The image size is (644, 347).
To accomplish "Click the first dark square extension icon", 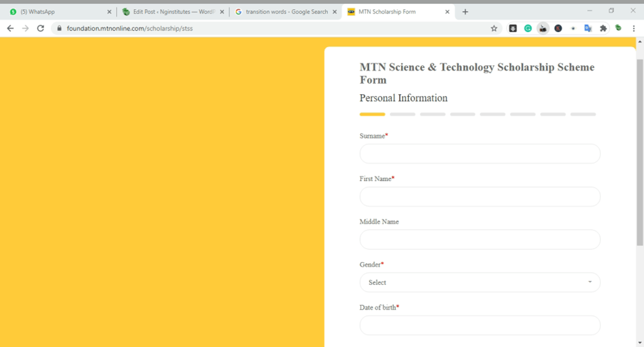I will [x=513, y=28].
